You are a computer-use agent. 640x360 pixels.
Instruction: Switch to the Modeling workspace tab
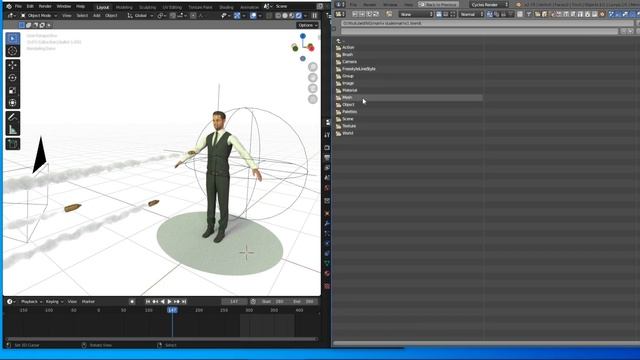[x=124, y=7]
